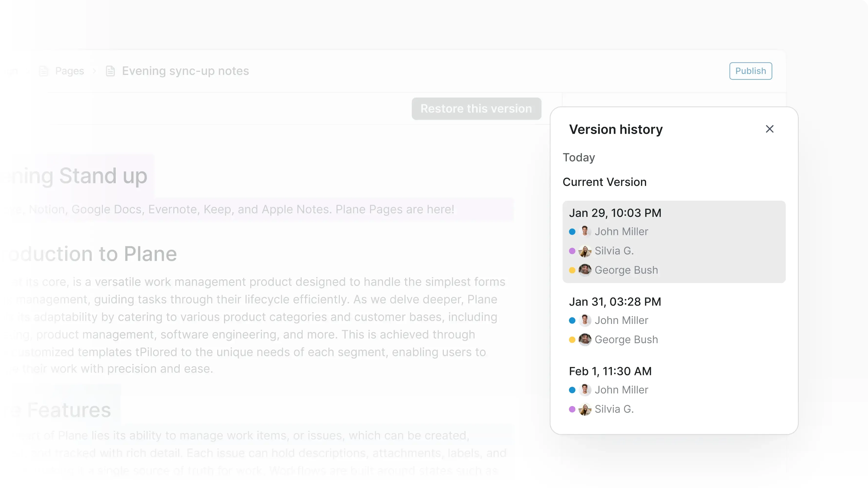Expand the Feb 1, 11:30 AM version entry
The height and width of the screenshot is (488, 868).
(x=610, y=371)
